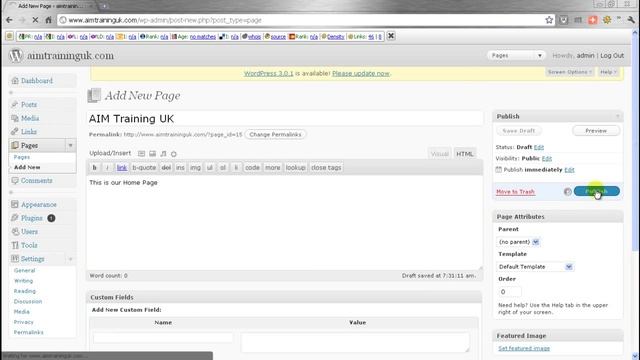
Task: Edit the Publish immediately schedule
Action: 569,170
